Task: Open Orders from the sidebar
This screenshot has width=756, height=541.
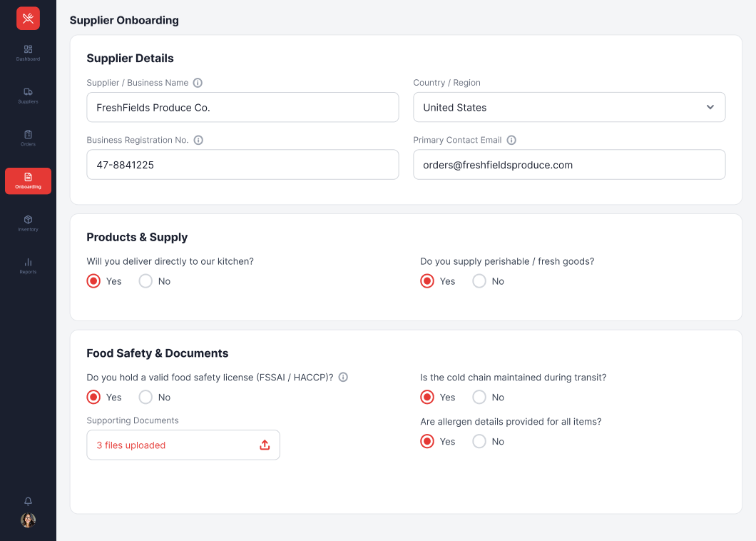Action: (x=28, y=138)
